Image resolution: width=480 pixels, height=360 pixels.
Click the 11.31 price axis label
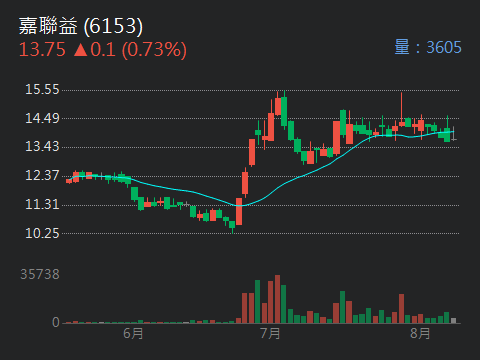click(42, 204)
